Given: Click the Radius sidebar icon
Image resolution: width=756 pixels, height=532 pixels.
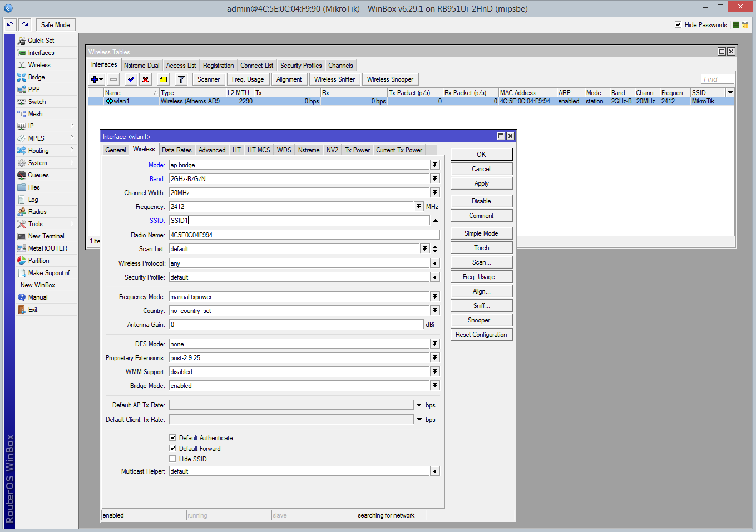Looking at the screenshot, I should tap(22, 212).
